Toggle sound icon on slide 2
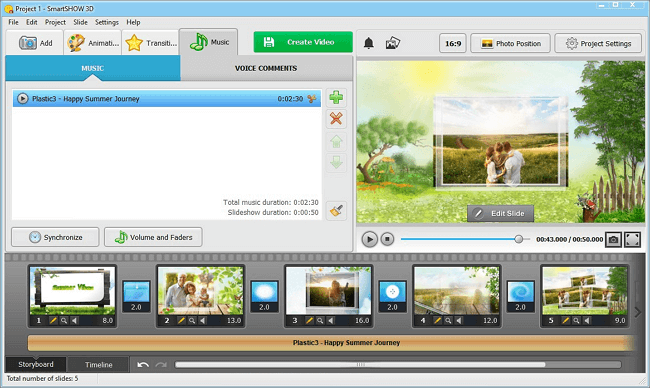Screen dimensions: 650x388 click(203, 320)
